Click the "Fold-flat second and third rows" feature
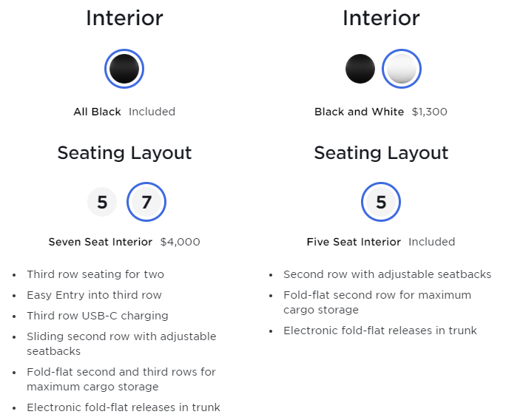The image size is (506, 420). point(121,372)
